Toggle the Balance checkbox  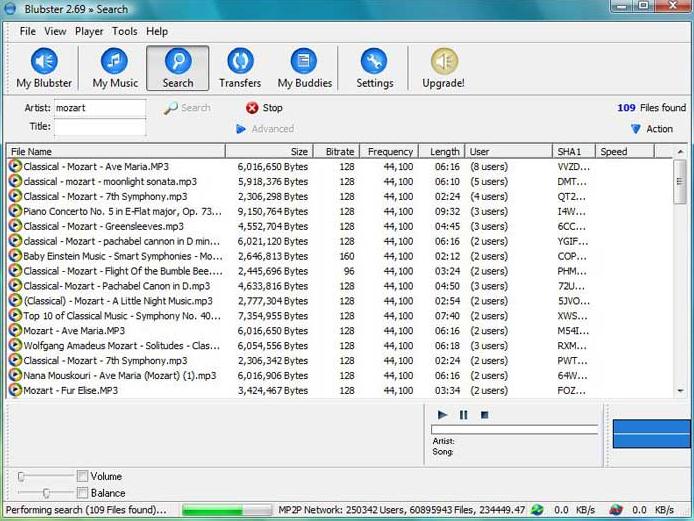coord(82,493)
